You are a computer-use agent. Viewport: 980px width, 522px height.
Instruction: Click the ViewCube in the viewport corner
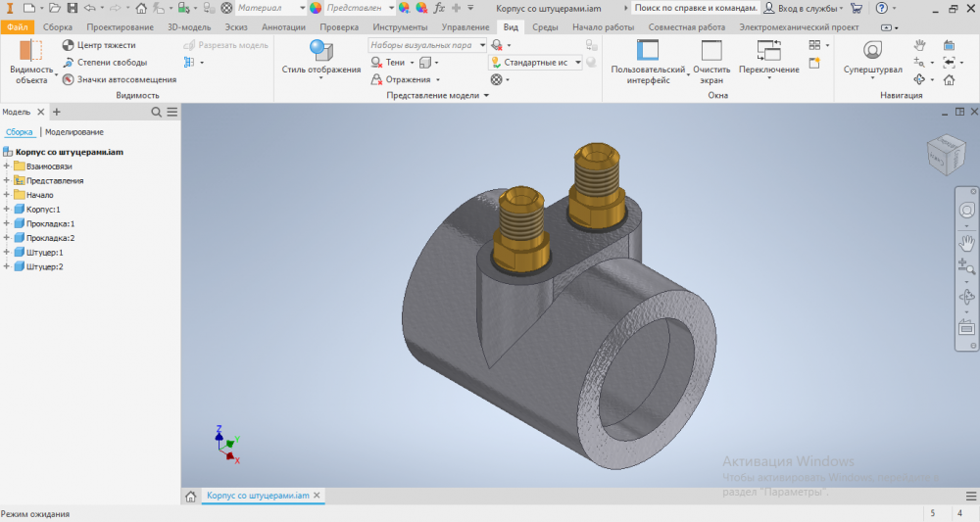click(x=945, y=154)
